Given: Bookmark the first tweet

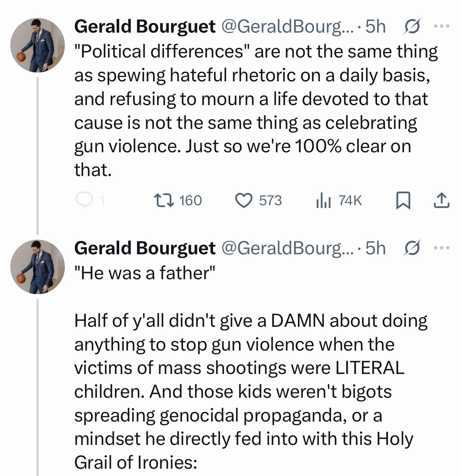Looking at the screenshot, I should click(403, 201).
